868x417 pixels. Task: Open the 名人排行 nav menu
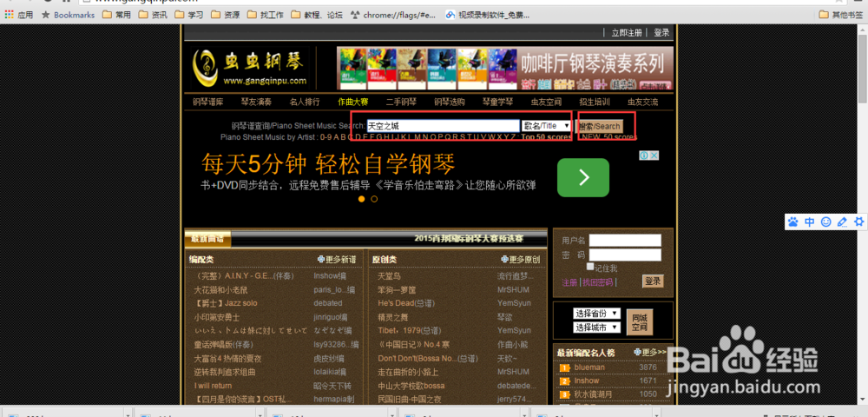click(x=305, y=102)
